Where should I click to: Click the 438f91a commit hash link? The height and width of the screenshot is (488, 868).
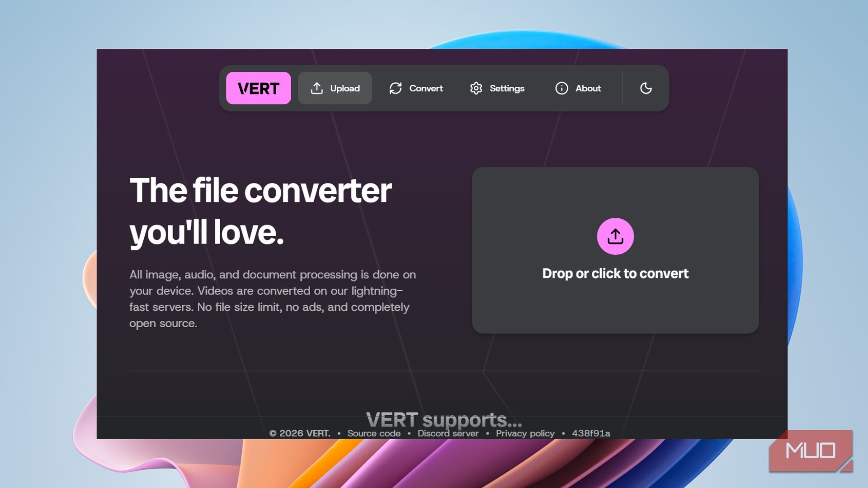(591, 433)
